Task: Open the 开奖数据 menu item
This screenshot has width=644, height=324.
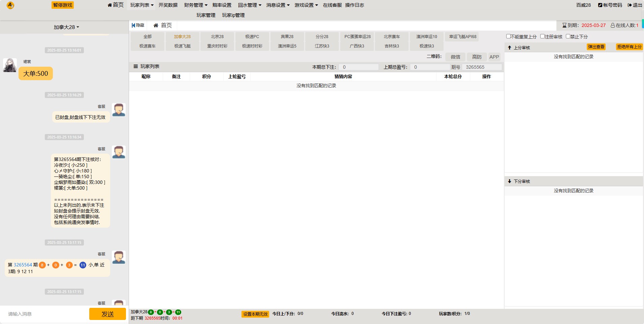Action: tap(168, 5)
